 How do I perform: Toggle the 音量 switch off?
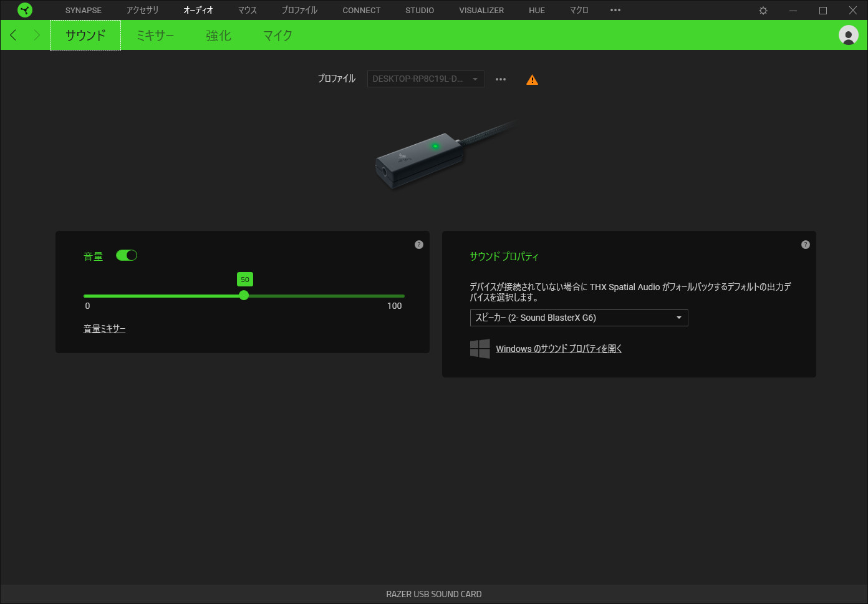[127, 255]
